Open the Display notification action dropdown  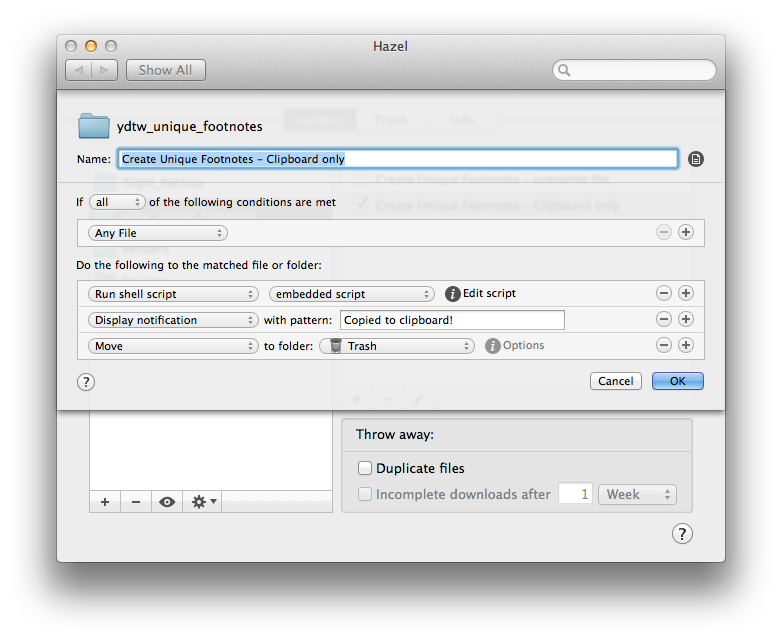tap(173, 320)
